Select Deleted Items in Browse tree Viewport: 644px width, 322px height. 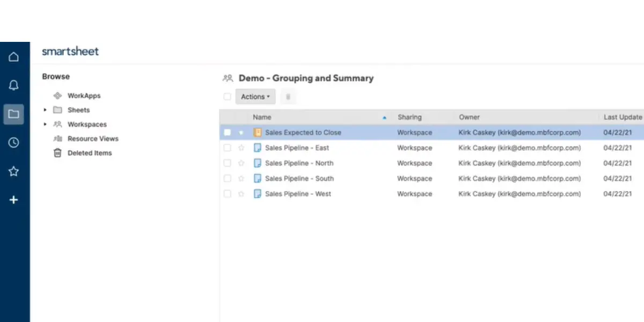pos(90,153)
